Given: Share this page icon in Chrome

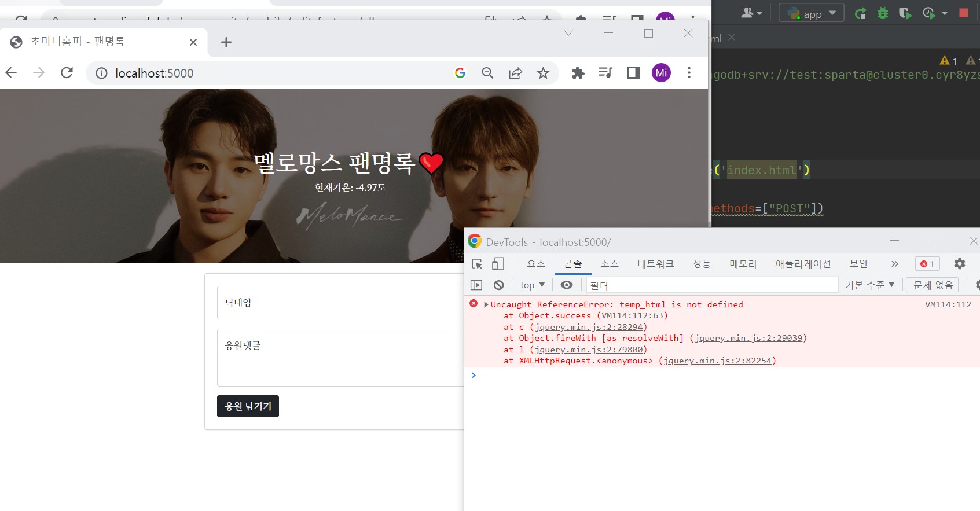Looking at the screenshot, I should click(515, 73).
